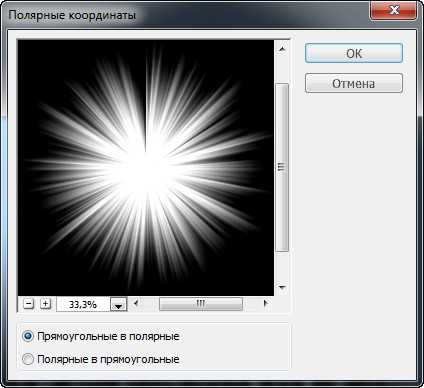Screen dimensions: 424x388
Task: Click the Полярные координаты title text
Action: pyautogui.click(x=72, y=15)
